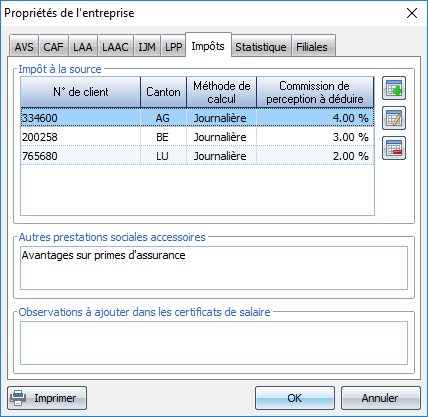Open the IJM tab
Image resolution: width=428 pixels, height=417 pixels.
point(147,46)
